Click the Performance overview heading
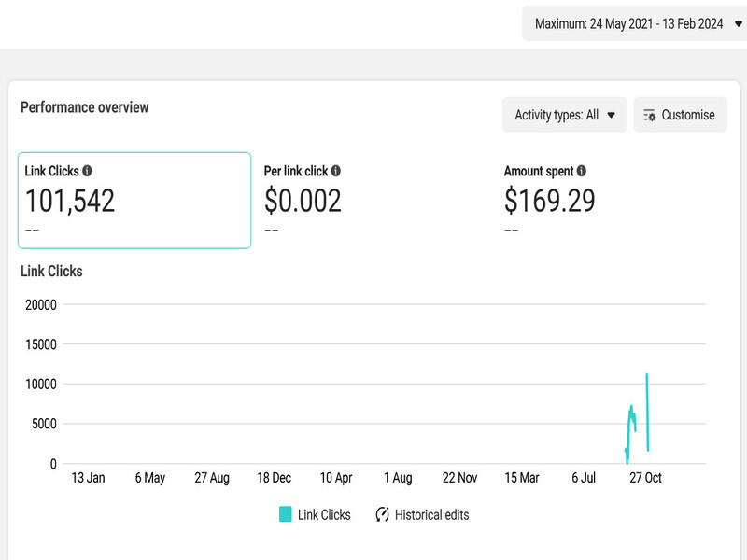This screenshot has height=560, width=747. pyautogui.click(x=85, y=107)
